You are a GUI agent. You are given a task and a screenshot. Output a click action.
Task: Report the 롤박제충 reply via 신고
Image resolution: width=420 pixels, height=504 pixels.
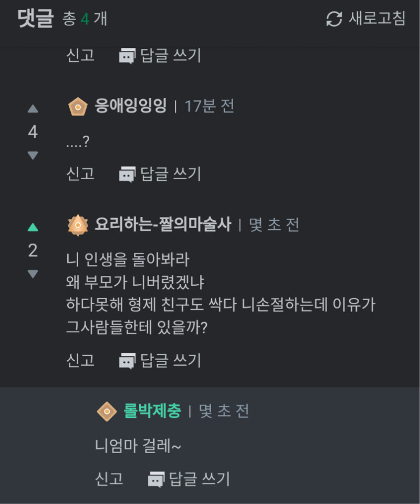click(x=109, y=479)
